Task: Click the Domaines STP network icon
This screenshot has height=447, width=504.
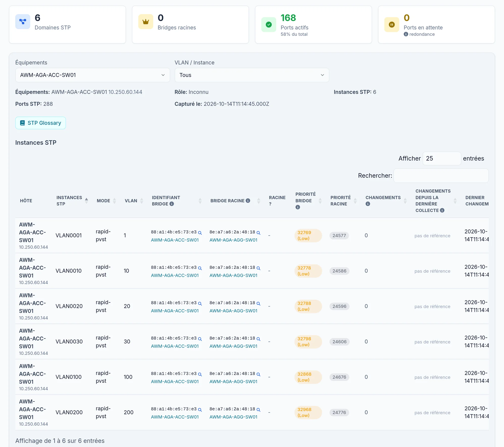Action: 23,22
